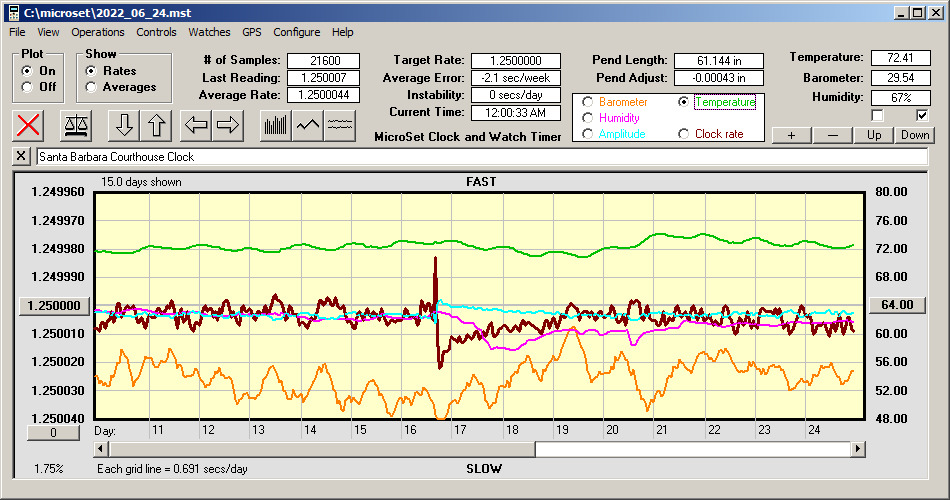
Task: Click the Down button
Action: coord(914,135)
